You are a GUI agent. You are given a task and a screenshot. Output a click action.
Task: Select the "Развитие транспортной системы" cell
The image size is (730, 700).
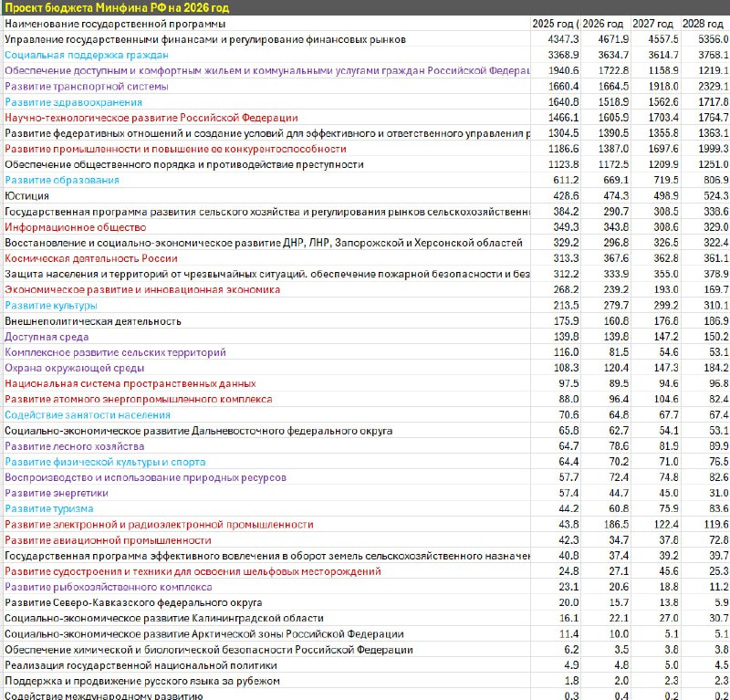[87, 87]
